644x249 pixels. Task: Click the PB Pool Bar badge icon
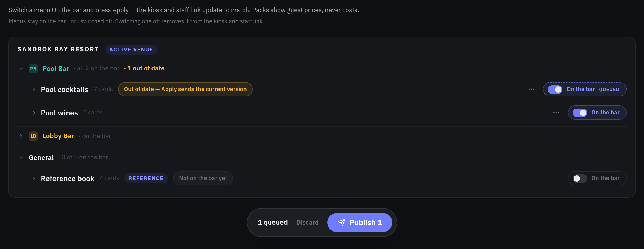[x=33, y=69]
